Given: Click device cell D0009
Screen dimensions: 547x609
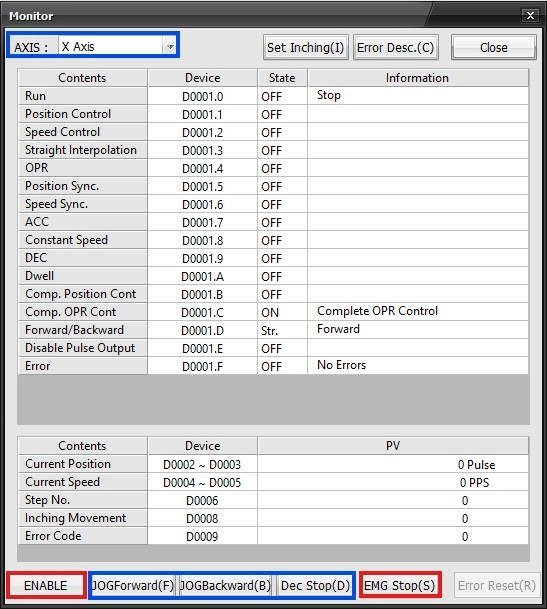Looking at the screenshot, I should click(202, 536).
